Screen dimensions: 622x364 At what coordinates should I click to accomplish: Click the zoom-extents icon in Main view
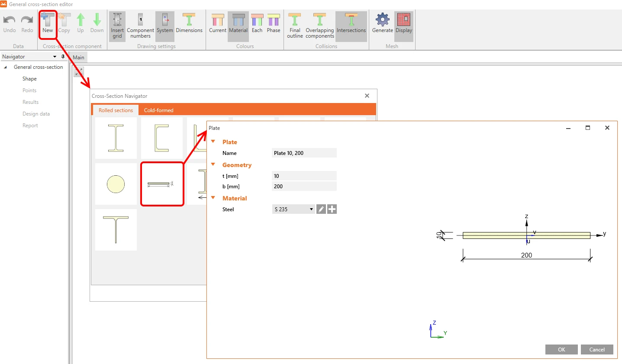[x=79, y=72]
